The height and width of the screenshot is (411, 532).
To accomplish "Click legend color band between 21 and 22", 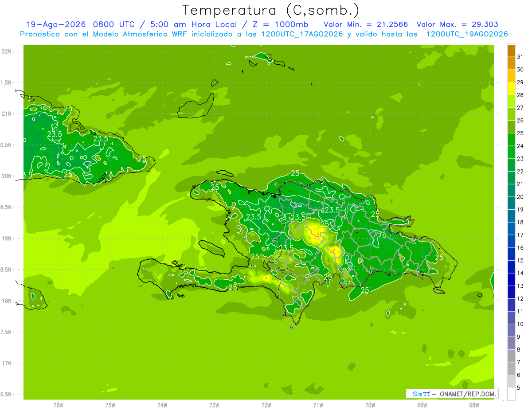I will [511, 177].
